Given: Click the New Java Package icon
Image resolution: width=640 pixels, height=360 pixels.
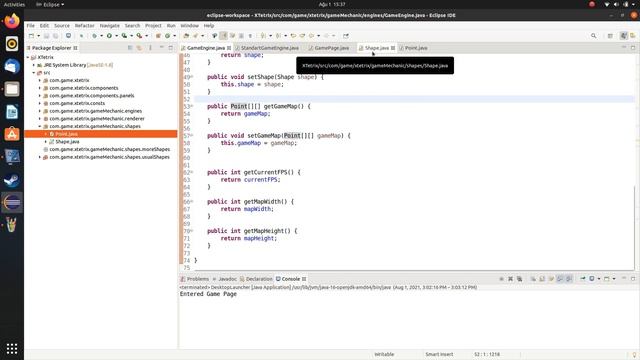Looking at the screenshot, I should [158, 36].
